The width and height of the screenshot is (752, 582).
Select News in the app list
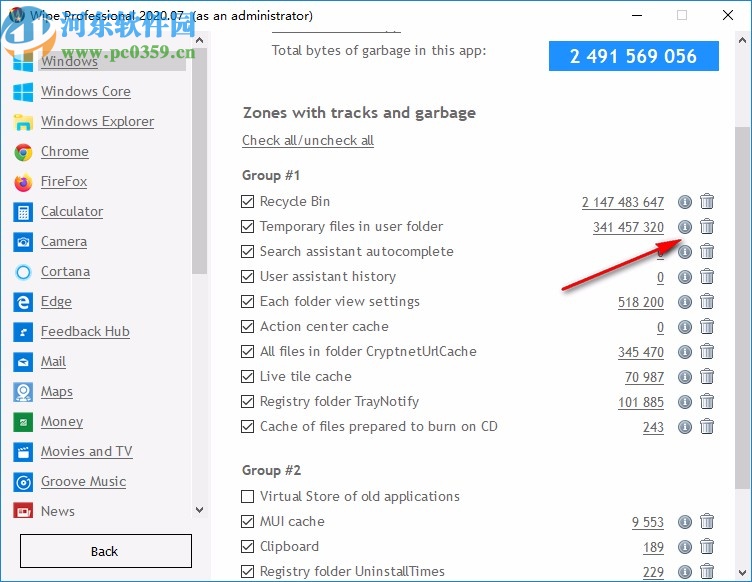(58, 511)
